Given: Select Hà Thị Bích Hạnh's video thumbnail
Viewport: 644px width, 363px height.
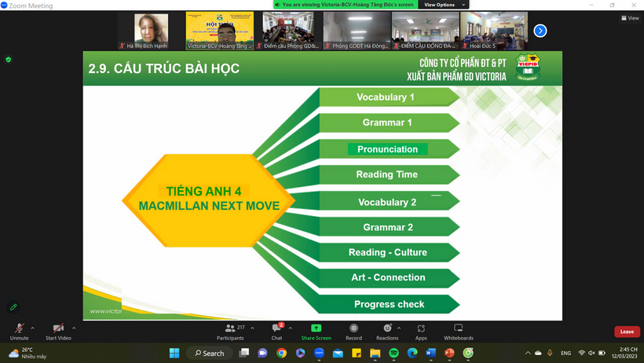Looking at the screenshot, I should point(151,31).
